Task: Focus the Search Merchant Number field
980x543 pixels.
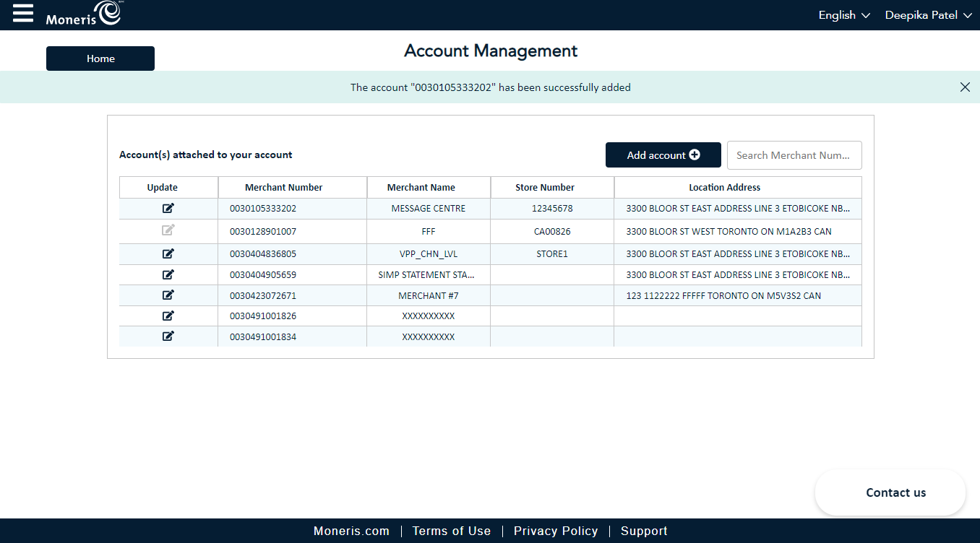Action: (794, 155)
